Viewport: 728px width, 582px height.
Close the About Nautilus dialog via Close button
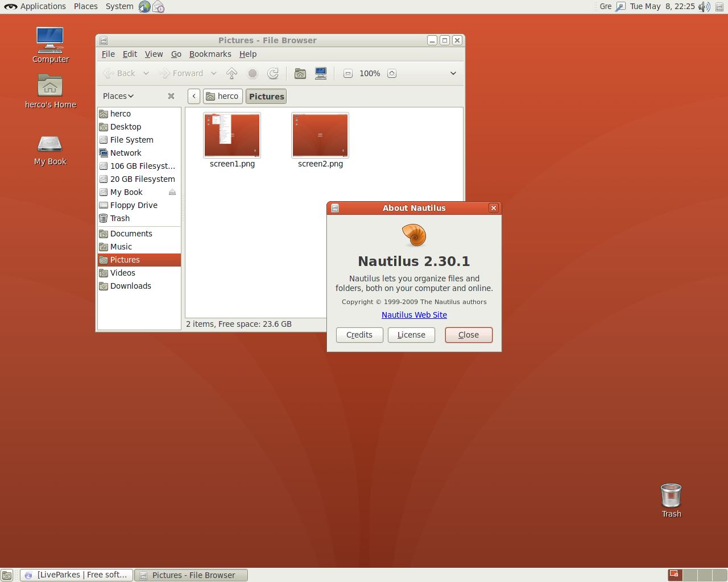(x=469, y=335)
